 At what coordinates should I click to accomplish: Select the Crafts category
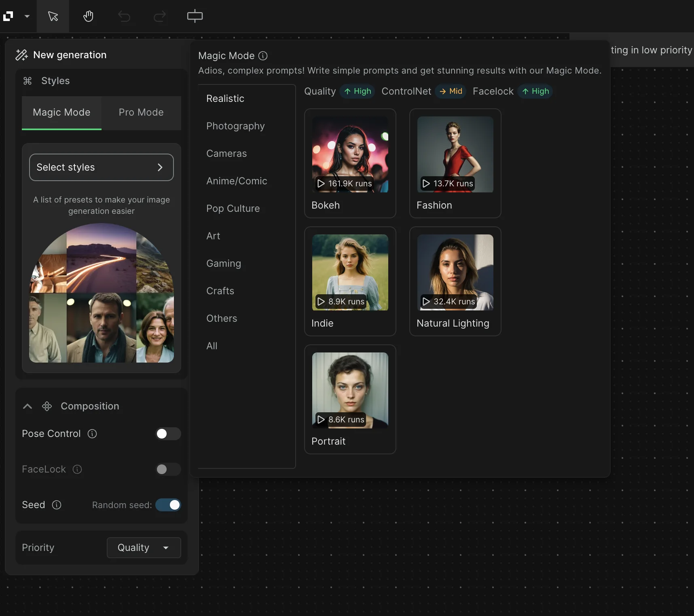[220, 291]
